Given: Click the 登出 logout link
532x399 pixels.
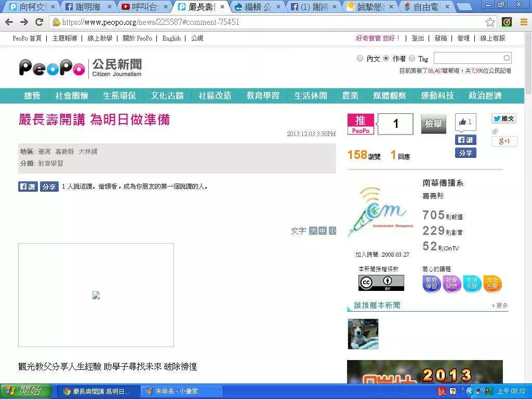Looking at the screenshot, I should click(418, 38).
